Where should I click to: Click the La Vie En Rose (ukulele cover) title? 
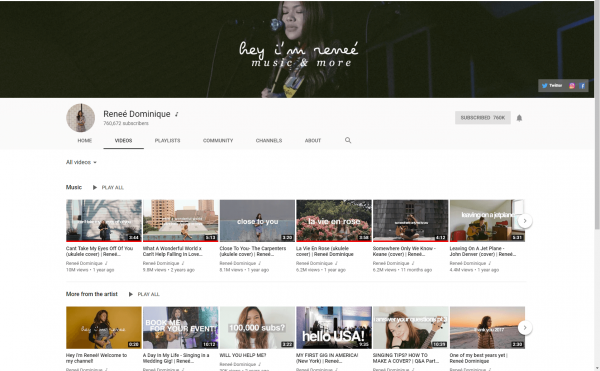[324, 251]
